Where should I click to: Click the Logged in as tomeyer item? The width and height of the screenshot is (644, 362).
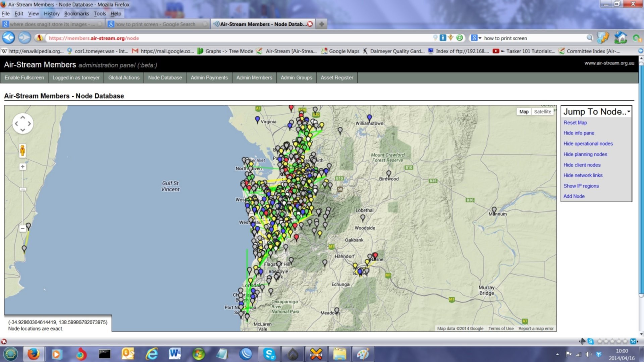tap(76, 78)
